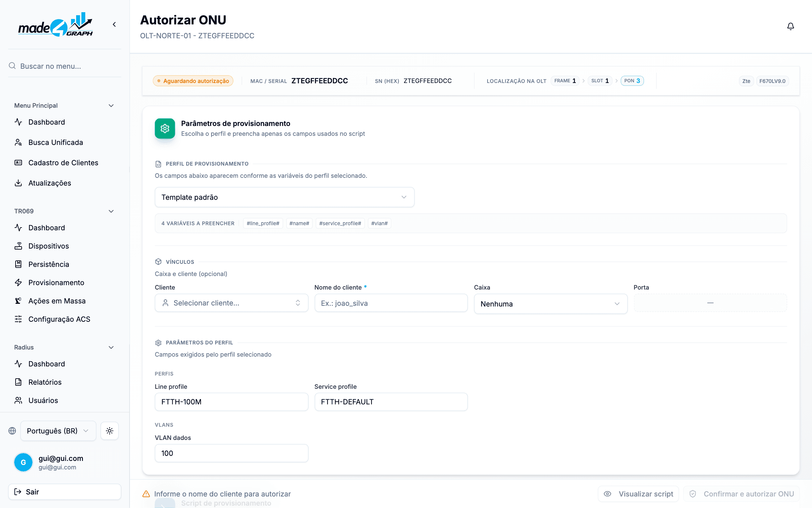Image resolution: width=812 pixels, height=508 pixels.
Task: Open Português (BR) language selector
Action: coord(58,431)
